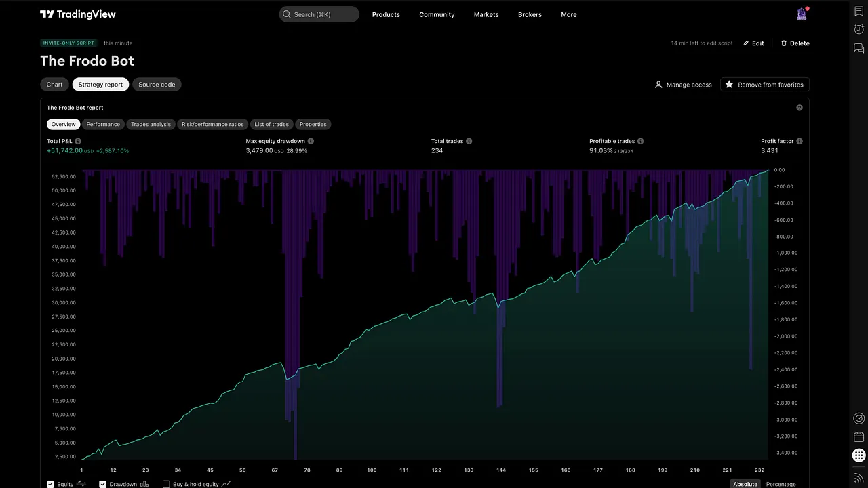The height and width of the screenshot is (488, 868).
Task: Switch chart scale to Percentage
Action: pyautogui.click(x=781, y=484)
